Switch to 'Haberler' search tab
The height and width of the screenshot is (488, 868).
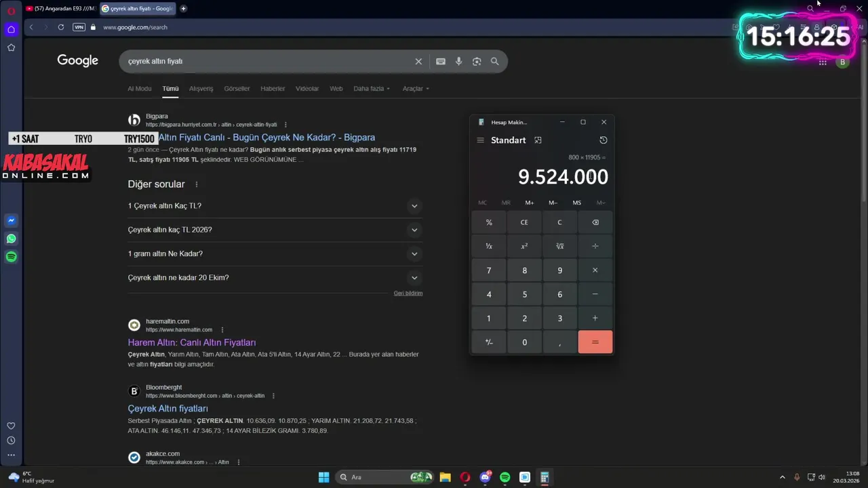[273, 89]
